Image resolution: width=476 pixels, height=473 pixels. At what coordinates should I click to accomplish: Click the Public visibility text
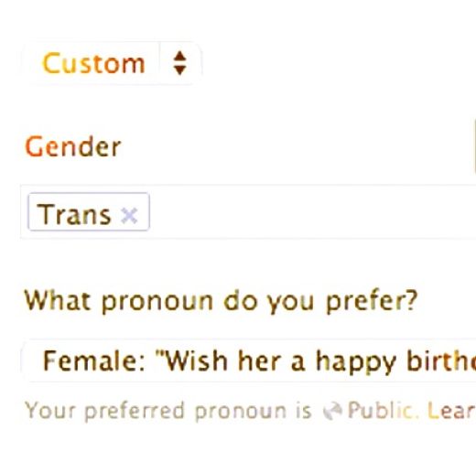382,410
